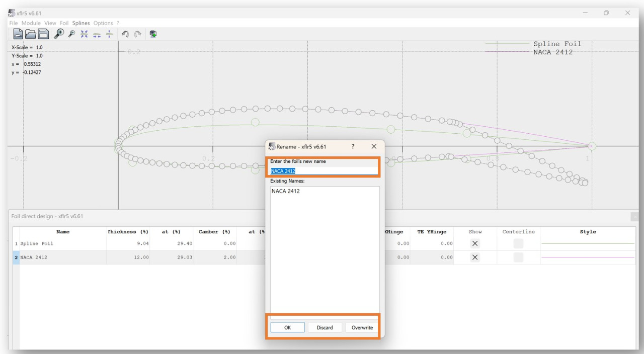
Task: Toggle Show checkbox for NACA 2412
Action: (475, 257)
